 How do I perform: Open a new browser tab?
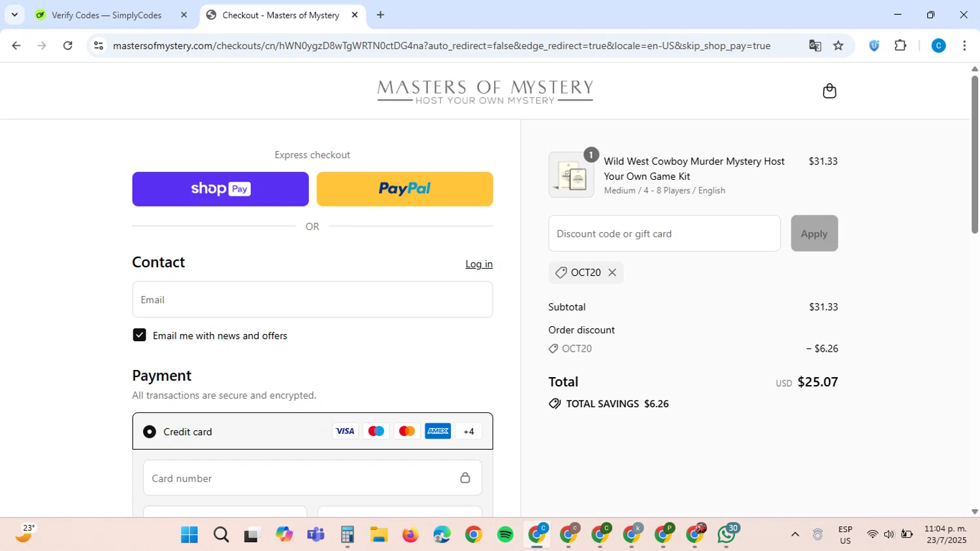tap(380, 15)
